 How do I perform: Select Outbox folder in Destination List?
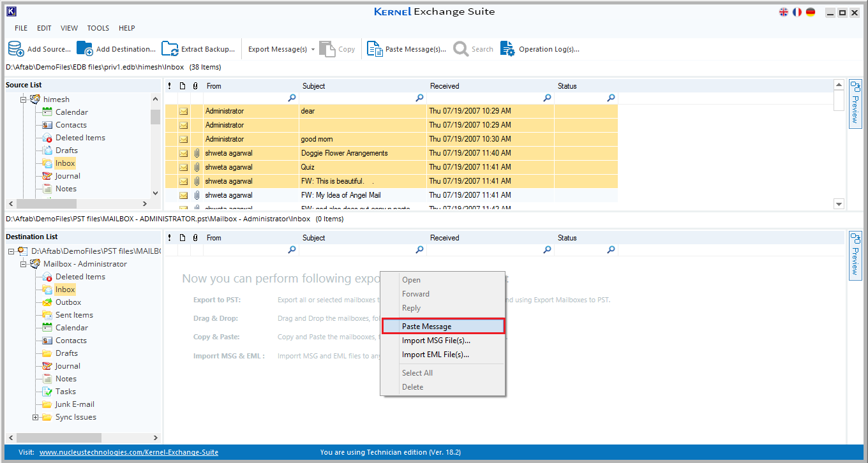(x=68, y=302)
